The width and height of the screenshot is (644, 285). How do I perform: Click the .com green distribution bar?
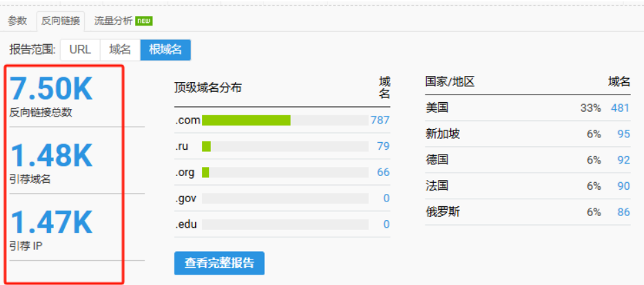coord(246,120)
